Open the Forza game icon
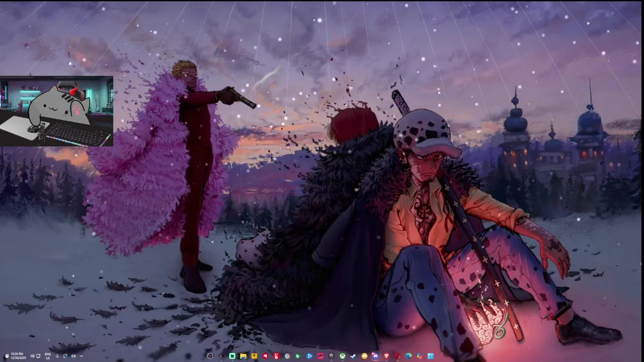This screenshot has width=644, height=362. tap(320, 356)
